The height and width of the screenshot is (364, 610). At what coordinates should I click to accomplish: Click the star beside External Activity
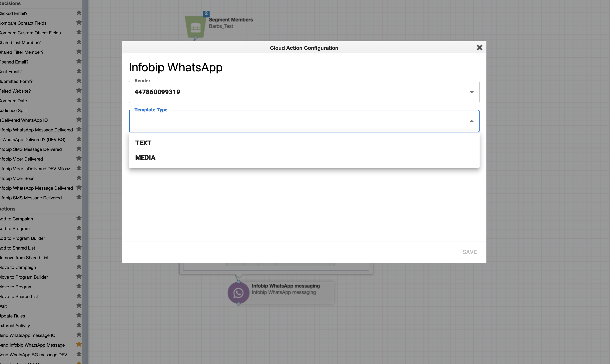(x=79, y=325)
